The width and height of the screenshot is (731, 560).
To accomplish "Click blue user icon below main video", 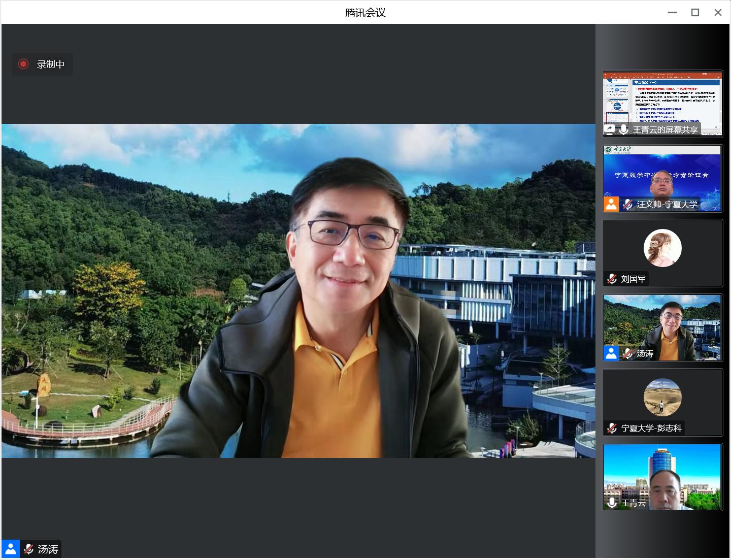I will tap(11, 549).
